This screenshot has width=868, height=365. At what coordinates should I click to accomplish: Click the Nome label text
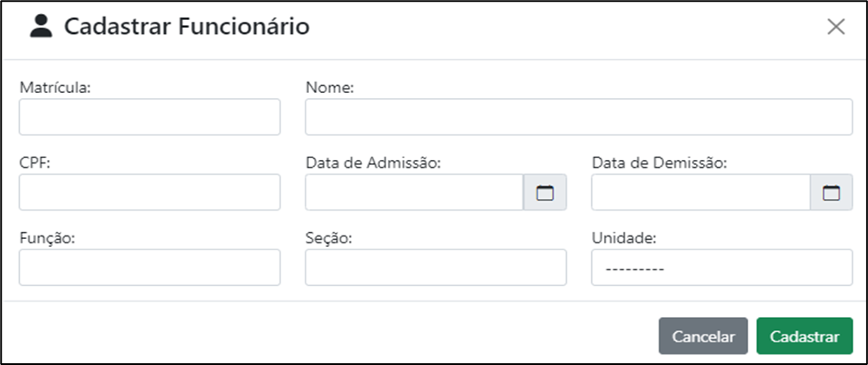coord(329,87)
